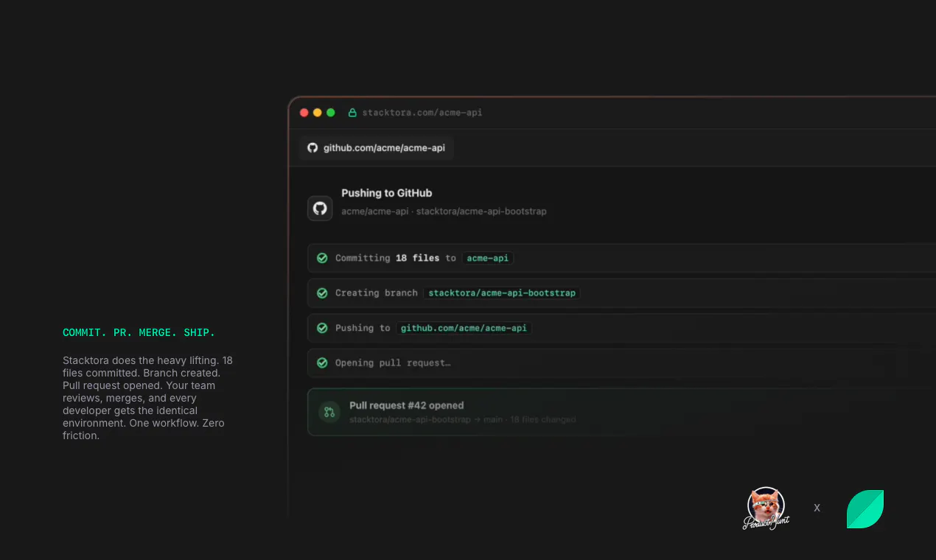Click 'COMMIT. PR. MERGE. SHIP.' headline

(139, 333)
